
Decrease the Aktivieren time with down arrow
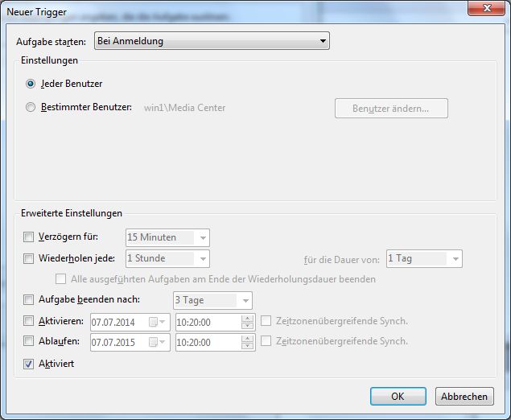tap(248, 326)
